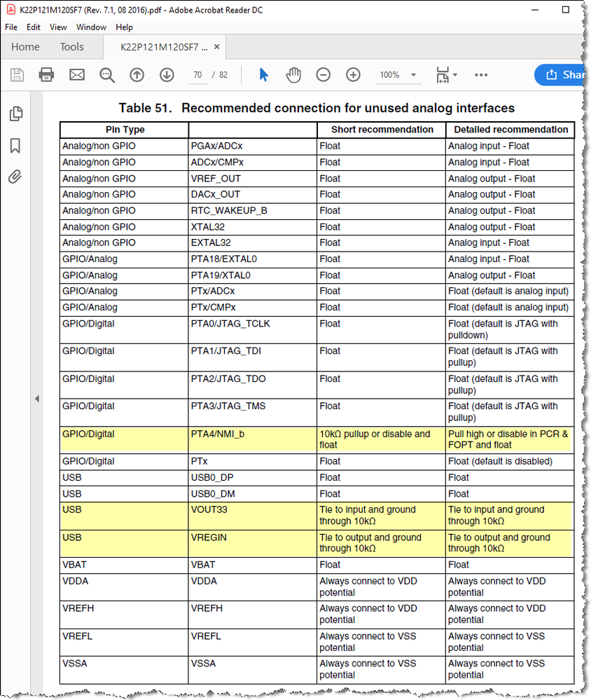591x700 pixels.
Task: Open Bookmarks panel icon
Action: click(x=15, y=146)
